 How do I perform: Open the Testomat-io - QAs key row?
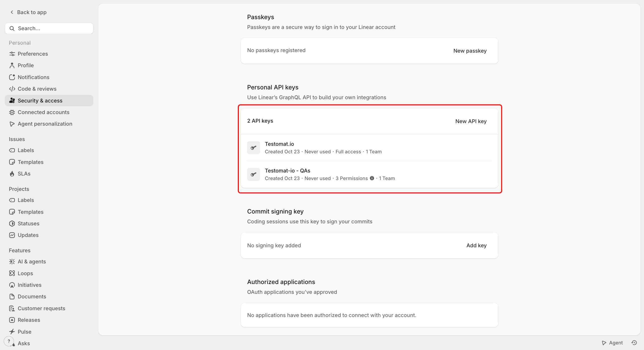click(369, 174)
